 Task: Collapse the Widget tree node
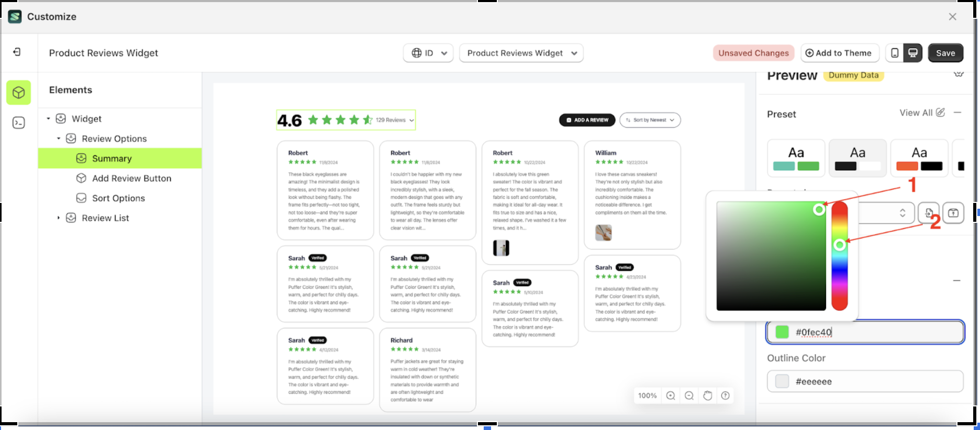point(48,119)
